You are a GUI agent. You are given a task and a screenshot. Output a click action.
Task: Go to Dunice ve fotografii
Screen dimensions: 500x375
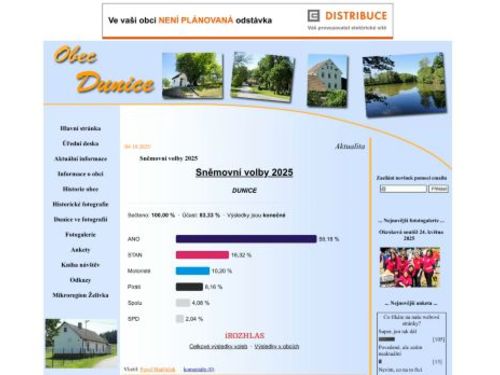(80, 219)
